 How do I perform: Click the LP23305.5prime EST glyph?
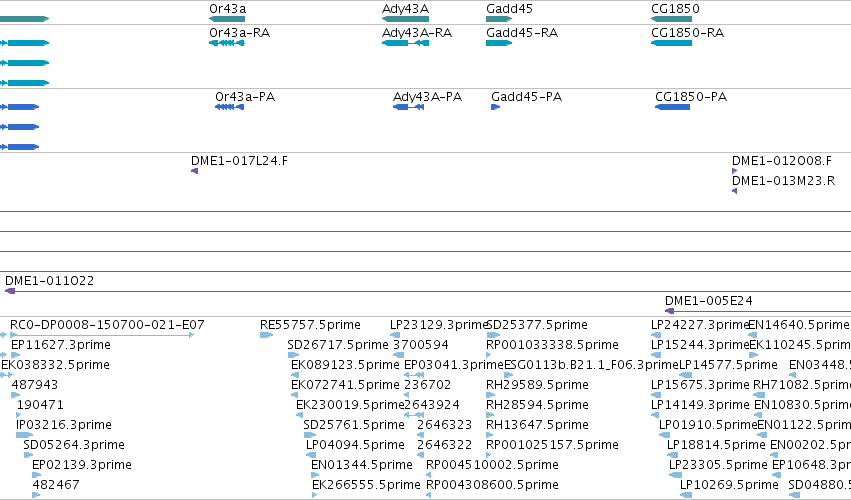(675, 475)
